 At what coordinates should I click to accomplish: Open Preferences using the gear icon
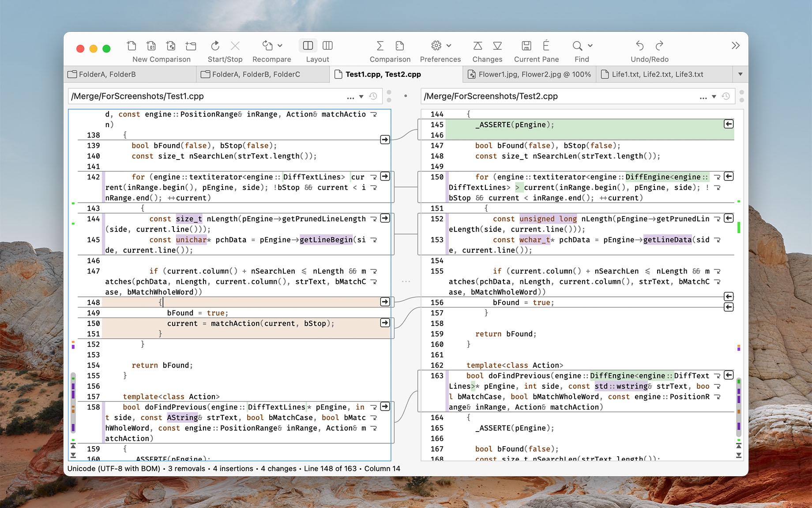coord(436,45)
